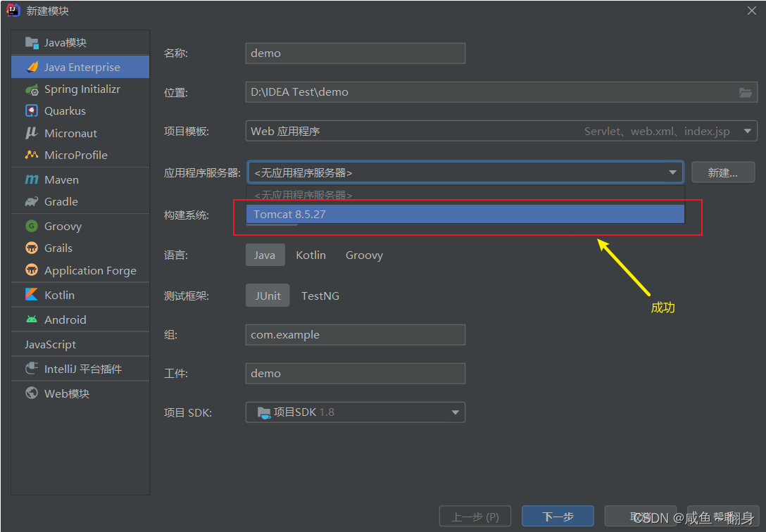Choose the Application Forge icon

click(x=32, y=270)
